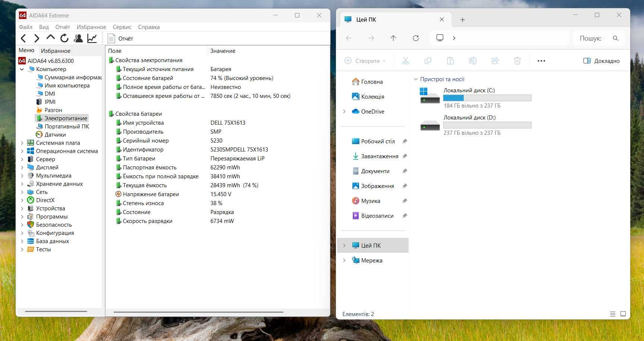Open the Створити dropdown
This screenshot has height=341, width=644.
click(365, 61)
